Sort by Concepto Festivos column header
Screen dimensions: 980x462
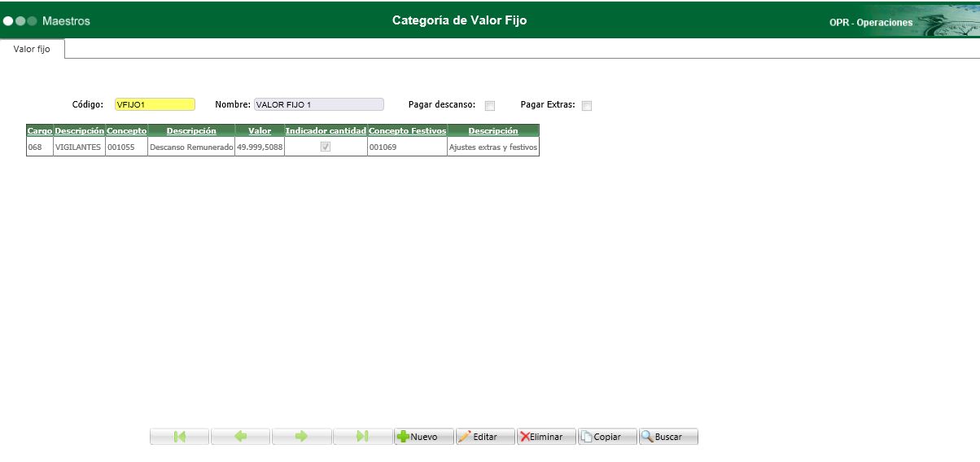point(407,130)
